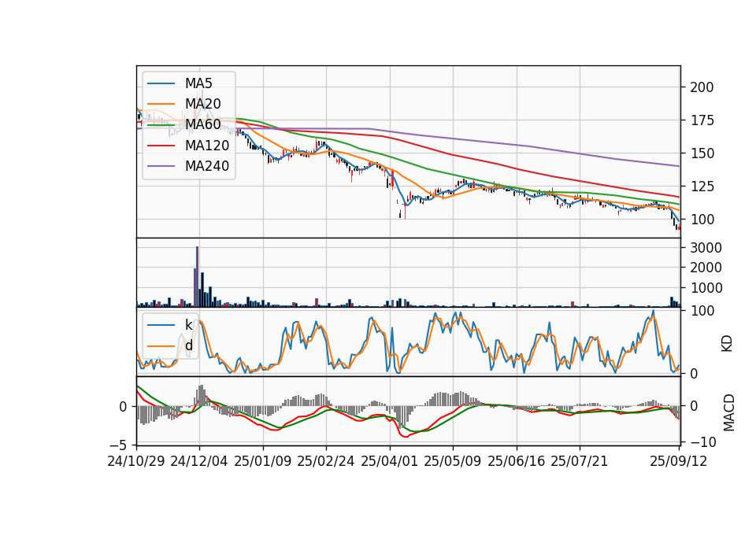Image resolution: width=756 pixels, height=543 pixels.
Task: Click the 200 price axis label
Action: click(702, 87)
